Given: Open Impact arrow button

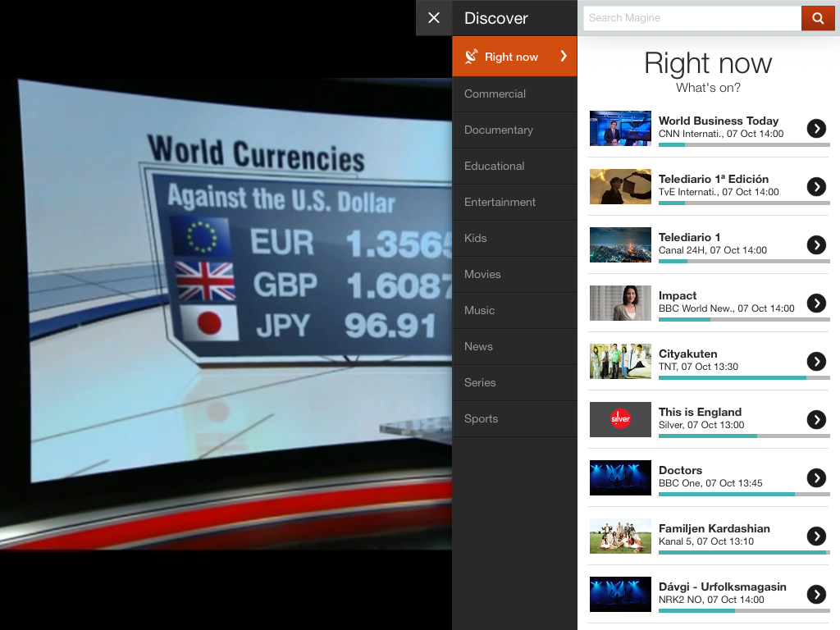Looking at the screenshot, I should [x=816, y=304].
